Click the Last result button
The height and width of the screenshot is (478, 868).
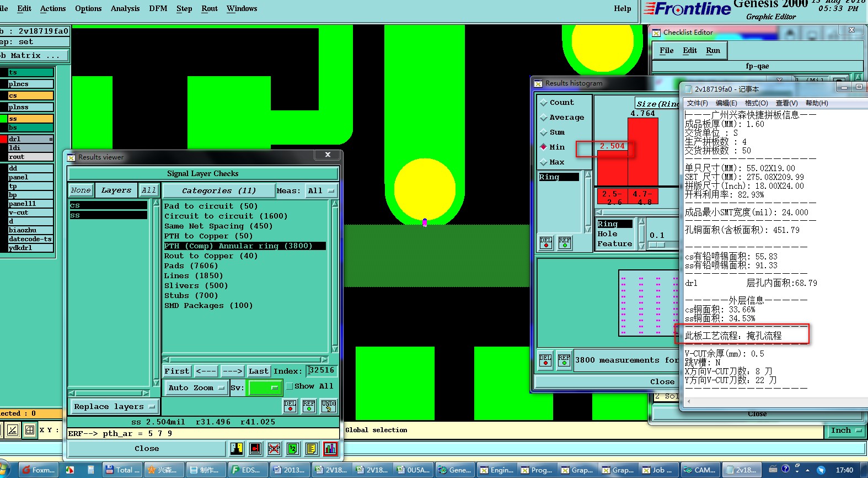point(259,371)
